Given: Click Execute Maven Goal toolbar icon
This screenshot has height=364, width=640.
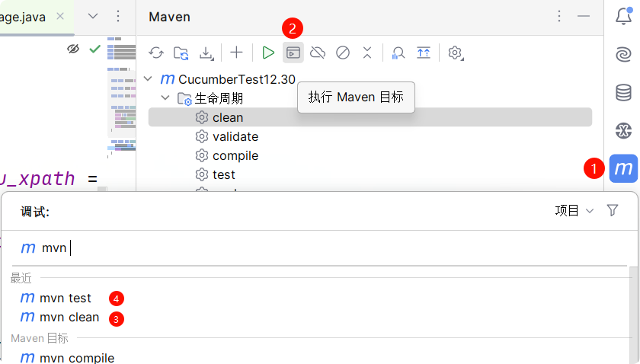Looking at the screenshot, I should [293, 53].
